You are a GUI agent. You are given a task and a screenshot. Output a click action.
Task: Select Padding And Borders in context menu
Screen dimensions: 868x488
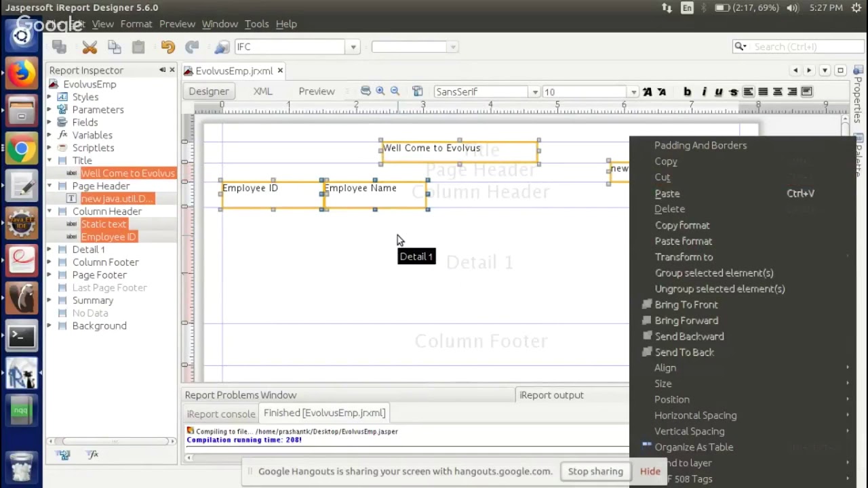701,145
